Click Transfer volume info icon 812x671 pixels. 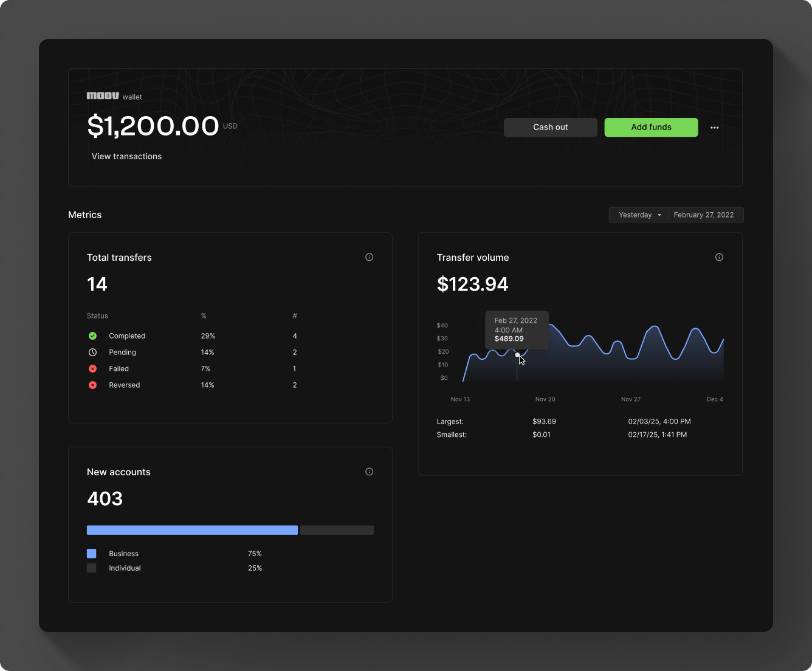click(x=719, y=257)
